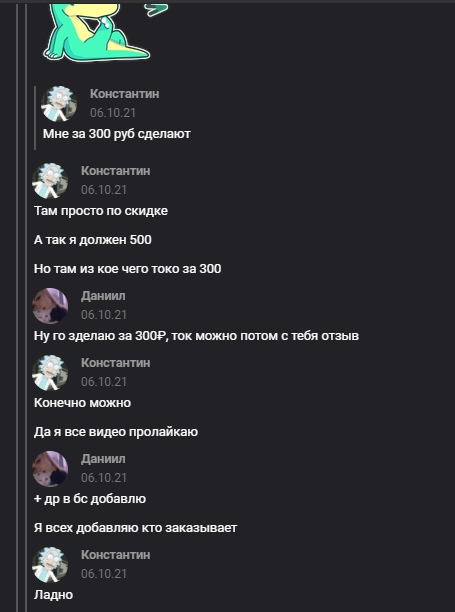The height and width of the screenshot is (612, 455).
Task: Click date 06.10.21 under Даниил above "Ну го зделаю"
Action: tap(104, 315)
